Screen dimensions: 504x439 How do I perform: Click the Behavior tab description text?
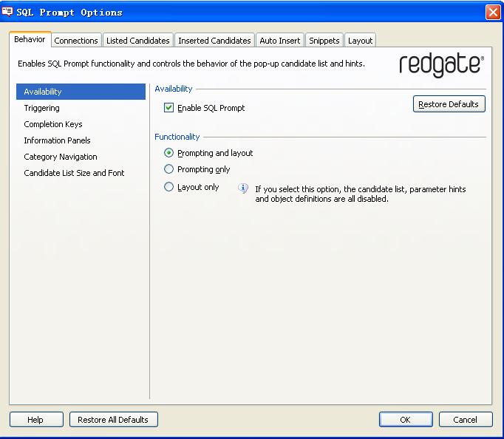(191, 64)
